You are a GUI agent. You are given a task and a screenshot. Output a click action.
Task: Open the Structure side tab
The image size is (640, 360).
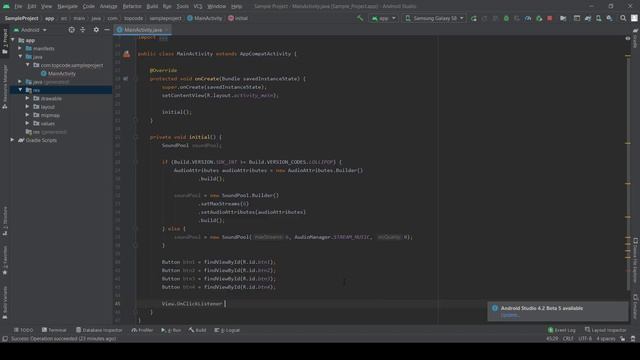5,221
